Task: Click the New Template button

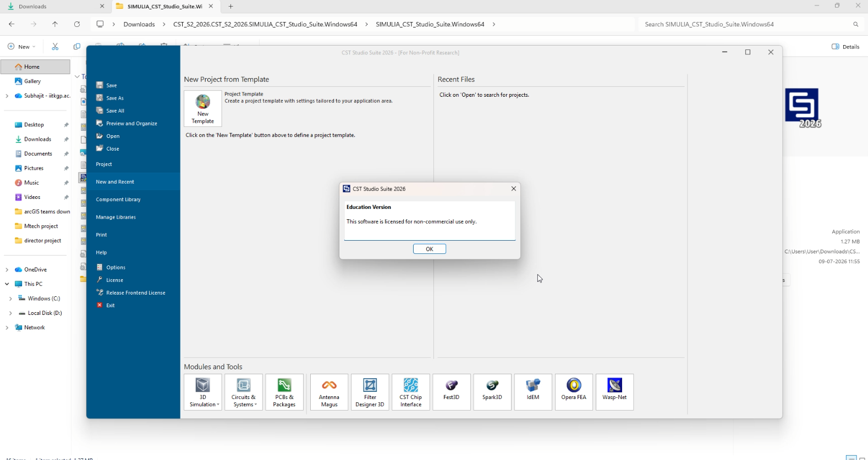Action: point(203,109)
